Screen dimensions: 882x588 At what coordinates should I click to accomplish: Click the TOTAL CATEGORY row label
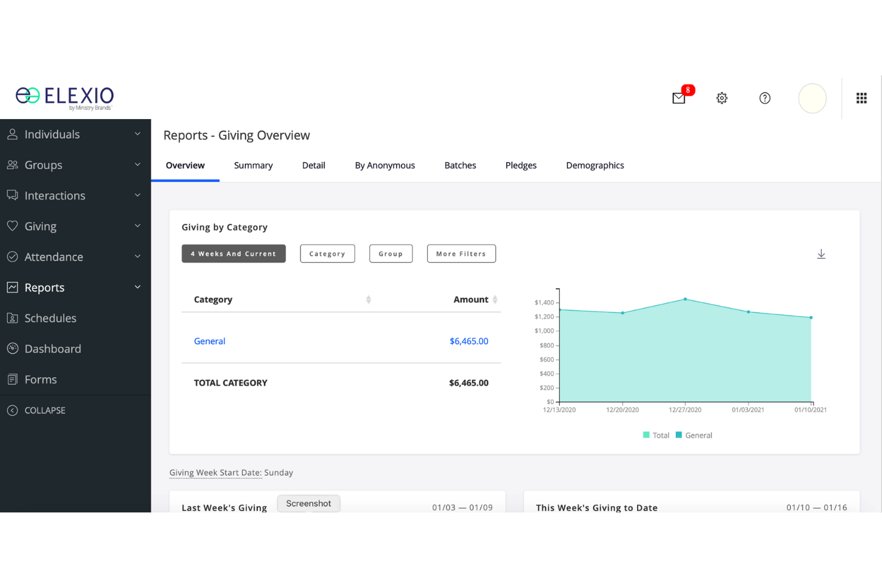coord(231,383)
